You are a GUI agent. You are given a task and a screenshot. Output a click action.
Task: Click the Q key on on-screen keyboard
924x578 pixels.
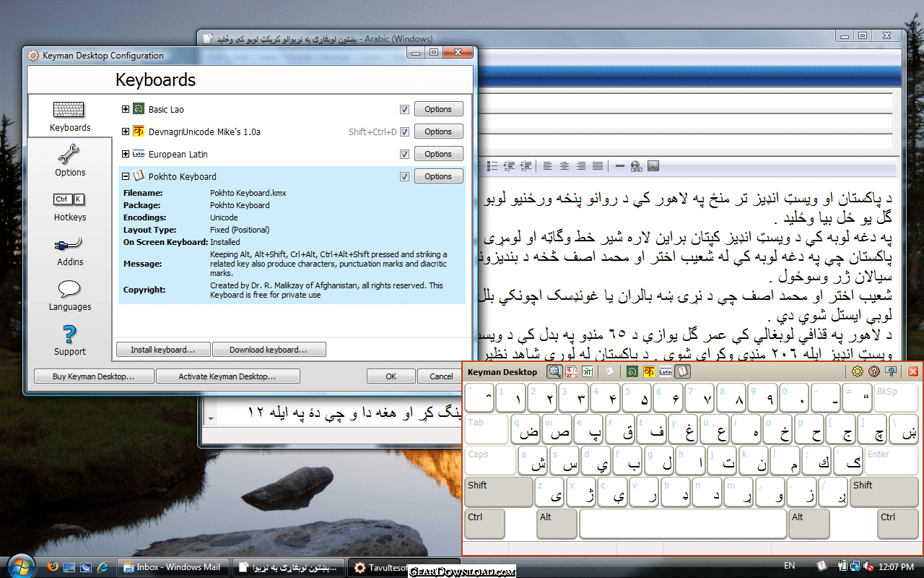coord(526,429)
